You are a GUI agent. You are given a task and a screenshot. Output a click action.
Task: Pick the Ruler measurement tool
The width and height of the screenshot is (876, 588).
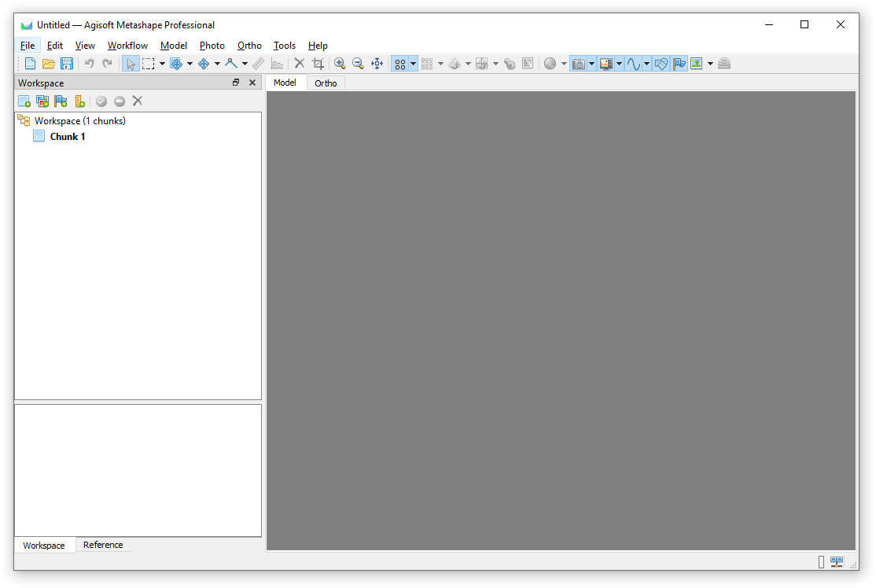258,64
